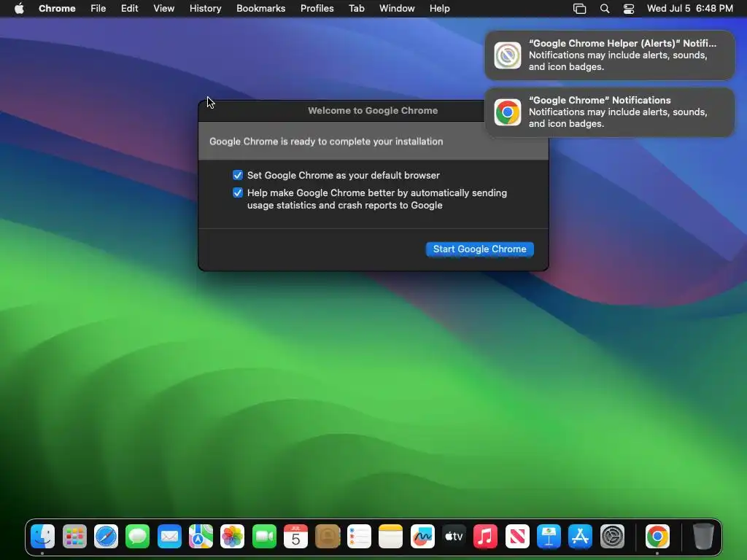Open the Edit menu
The image size is (747, 560).
pyautogui.click(x=130, y=9)
